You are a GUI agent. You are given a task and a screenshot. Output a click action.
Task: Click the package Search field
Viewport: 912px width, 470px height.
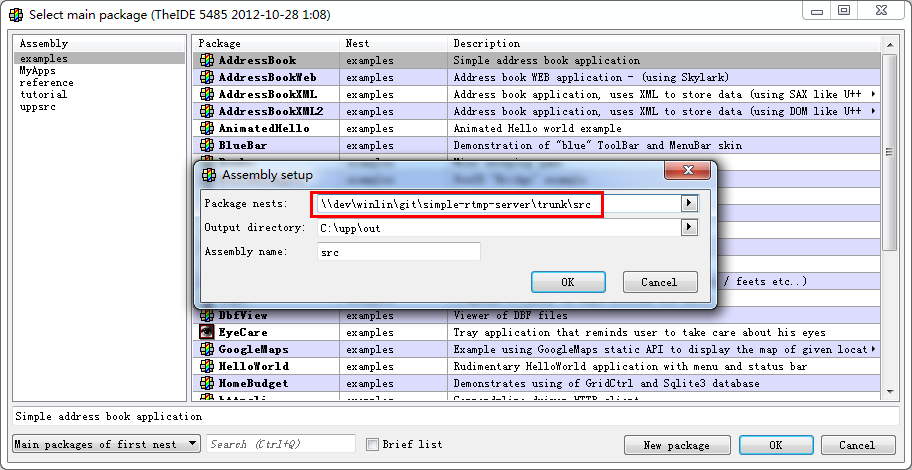[280, 444]
